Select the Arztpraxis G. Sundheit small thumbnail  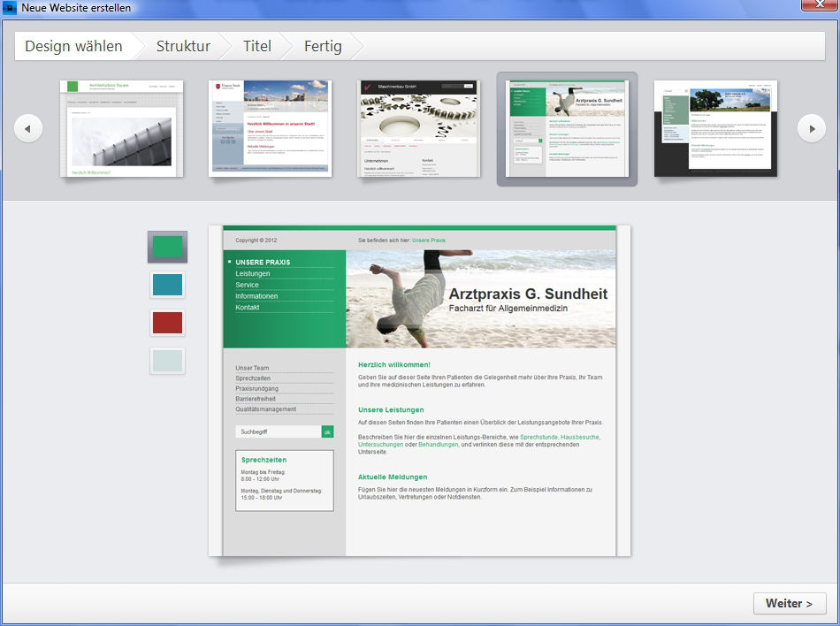click(x=567, y=128)
